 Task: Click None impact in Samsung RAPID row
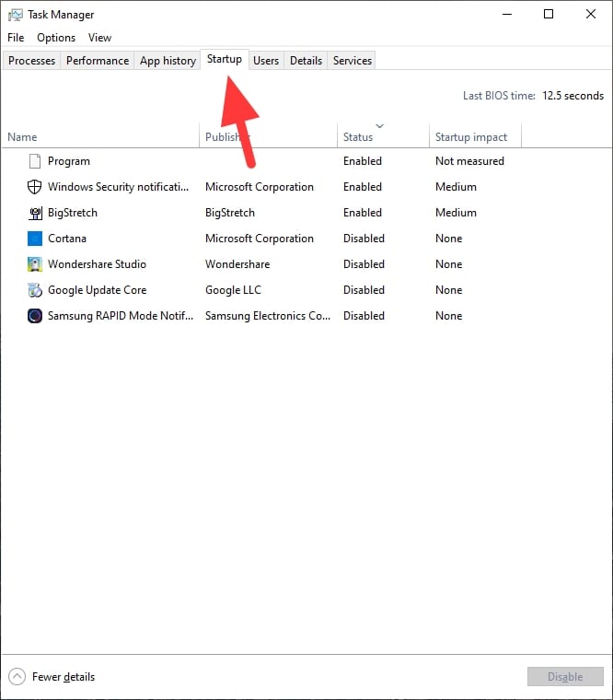pos(449,316)
